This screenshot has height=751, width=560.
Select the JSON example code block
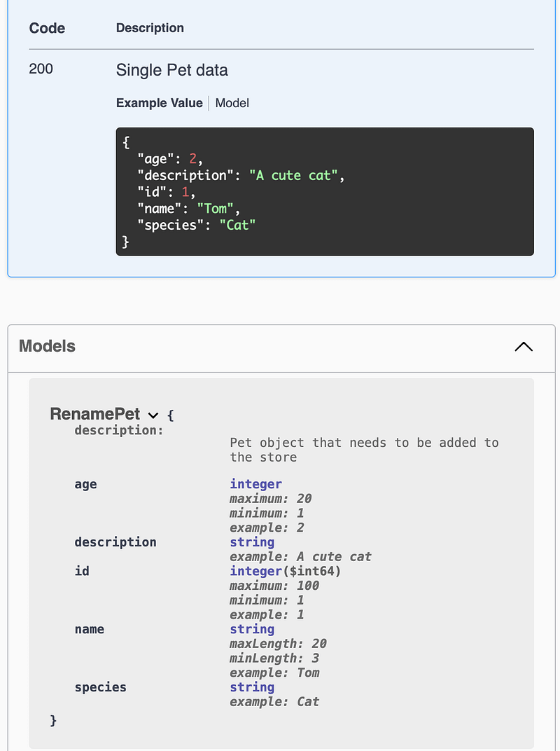click(x=324, y=191)
